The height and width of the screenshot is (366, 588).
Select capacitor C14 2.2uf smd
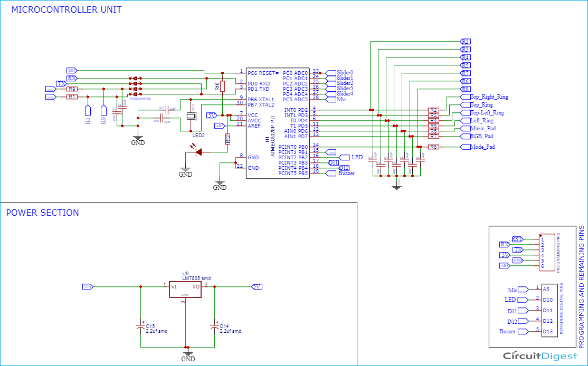coord(214,326)
